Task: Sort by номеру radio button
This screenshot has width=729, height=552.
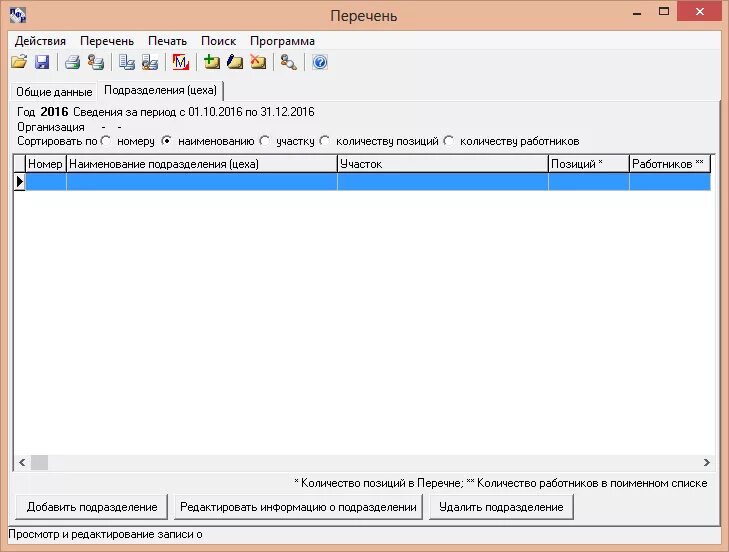Action: (x=106, y=141)
